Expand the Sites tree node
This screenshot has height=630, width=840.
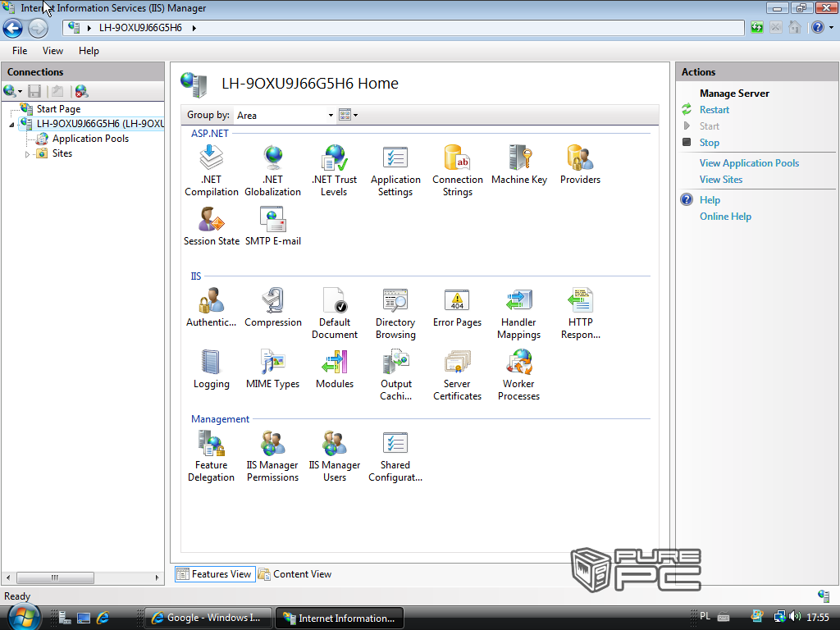(x=27, y=154)
